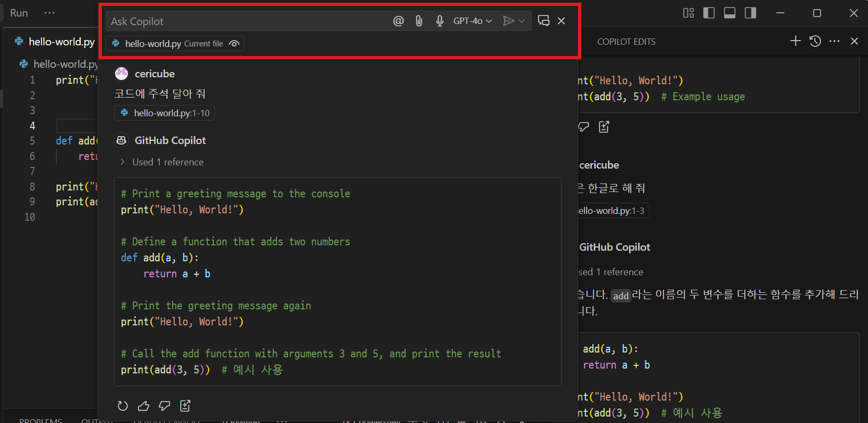
Task: Open Copilot panel more actions ellipsis
Action: [x=834, y=41]
